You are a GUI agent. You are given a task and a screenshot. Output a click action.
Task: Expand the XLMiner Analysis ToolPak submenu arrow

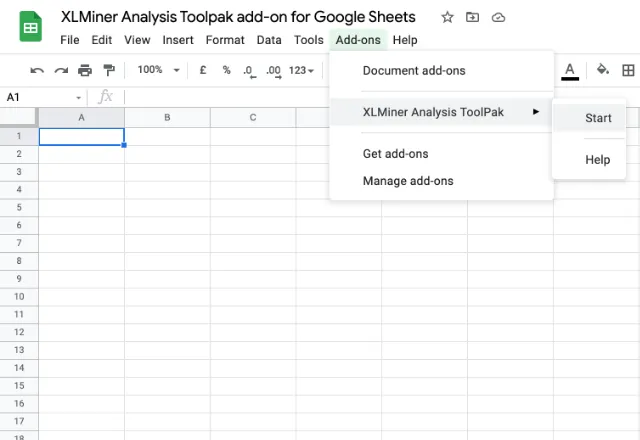(536, 112)
